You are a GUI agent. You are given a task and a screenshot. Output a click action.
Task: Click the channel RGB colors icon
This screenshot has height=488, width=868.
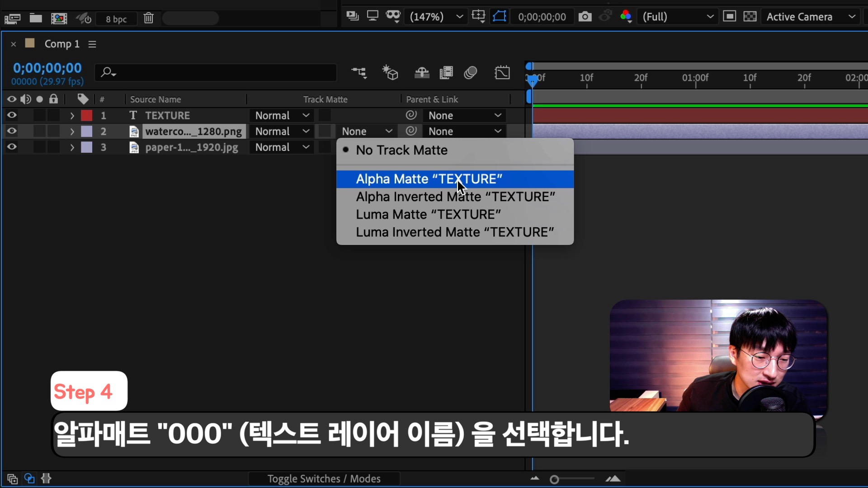point(626,17)
